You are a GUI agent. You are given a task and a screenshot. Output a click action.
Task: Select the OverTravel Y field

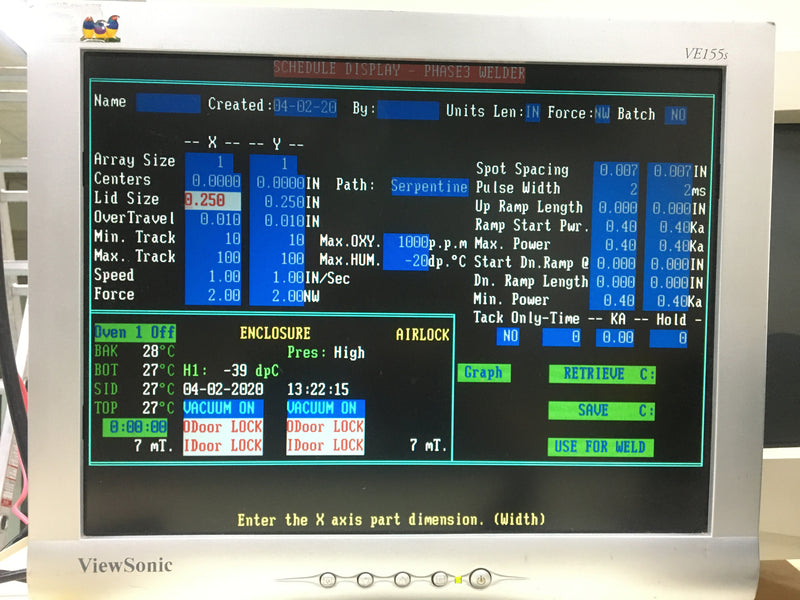coord(278,221)
